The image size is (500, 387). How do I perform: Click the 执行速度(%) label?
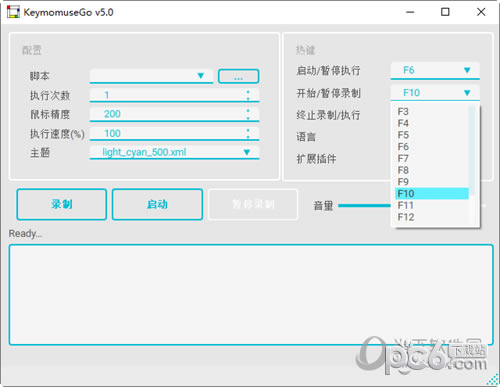coord(57,134)
